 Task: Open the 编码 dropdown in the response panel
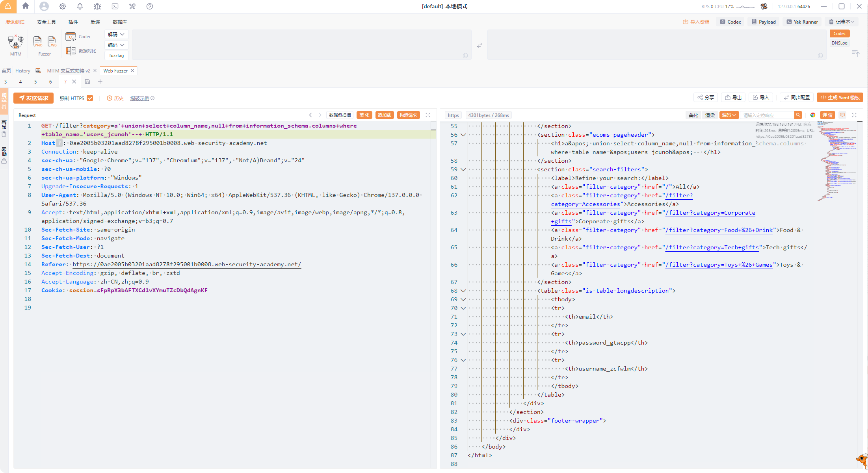click(x=729, y=115)
